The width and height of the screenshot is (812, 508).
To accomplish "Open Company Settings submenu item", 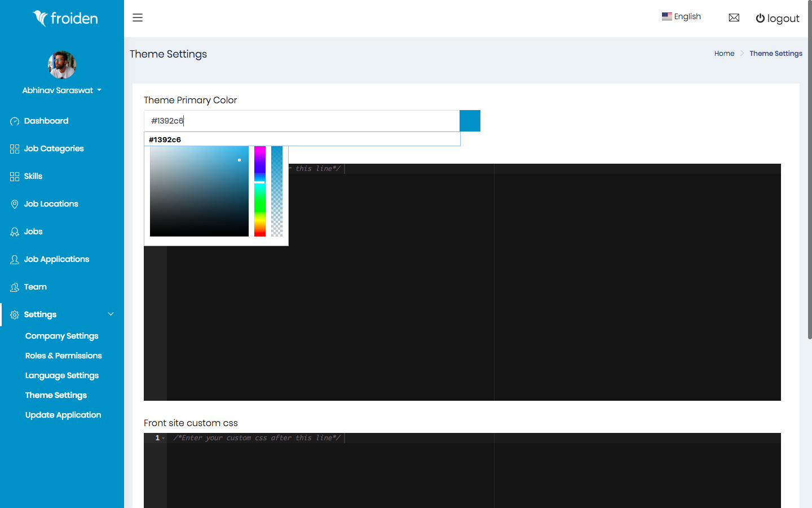I will pos(61,336).
